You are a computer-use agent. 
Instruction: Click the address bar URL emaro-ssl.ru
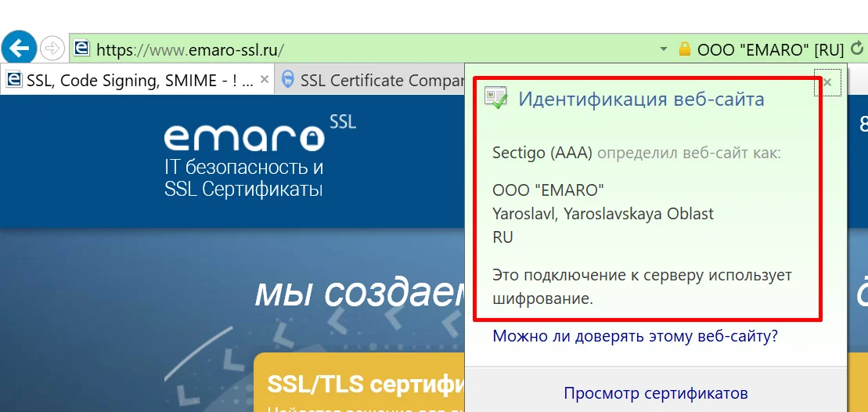click(190, 50)
